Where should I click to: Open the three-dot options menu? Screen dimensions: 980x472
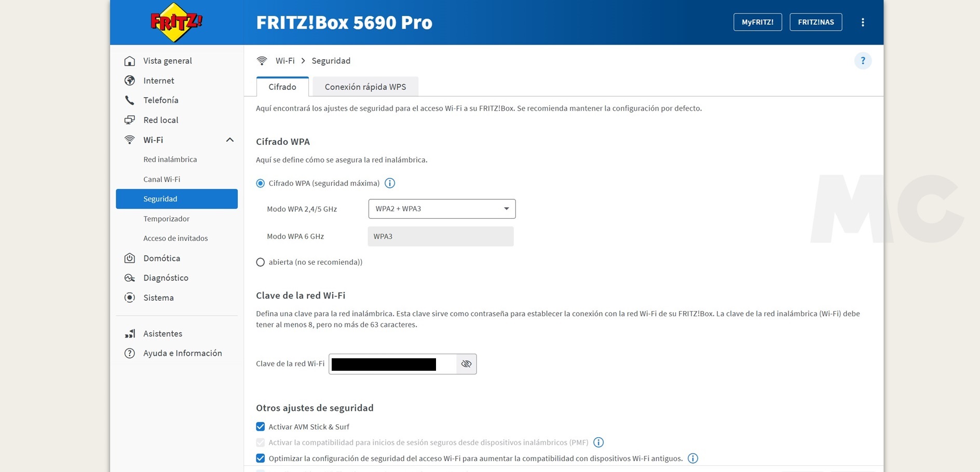[863, 22]
